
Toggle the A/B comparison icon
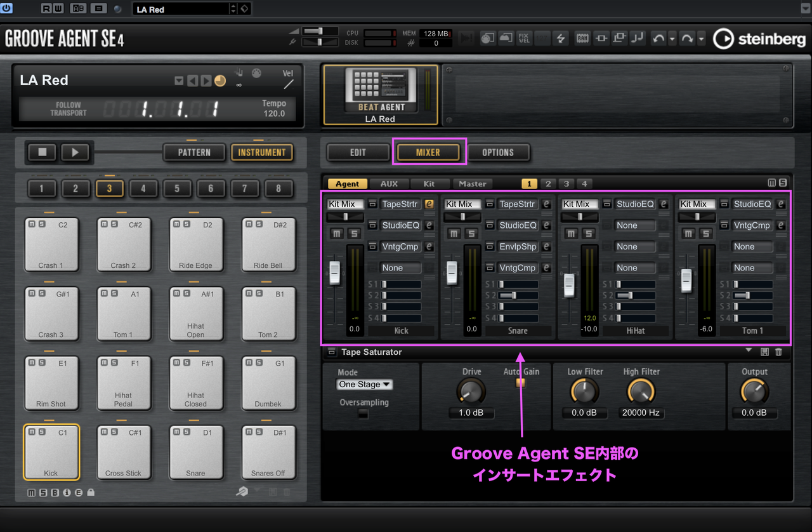[x=78, y=8]
